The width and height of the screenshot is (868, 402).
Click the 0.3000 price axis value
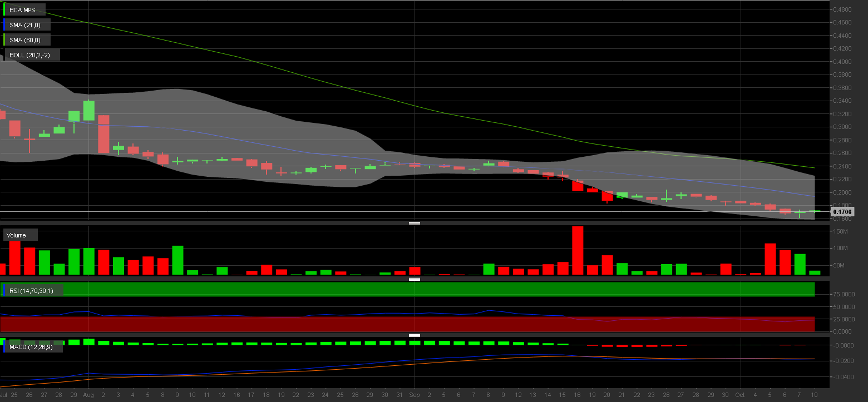coord(842,127)
